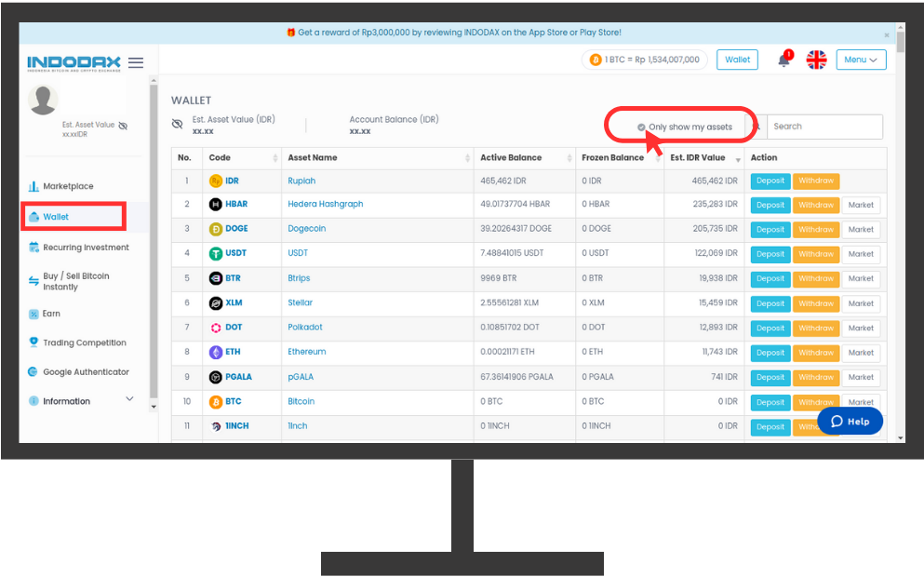The height and width of the screenshot is (577, 924).
Task: Open the Menu dropdown
Action: [861, 60]
